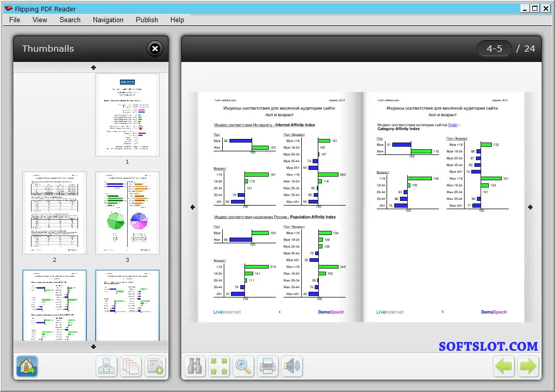Go to next page with green right arrow
The width and height of the screenshot is (555, 392).
tap(528, 366)
